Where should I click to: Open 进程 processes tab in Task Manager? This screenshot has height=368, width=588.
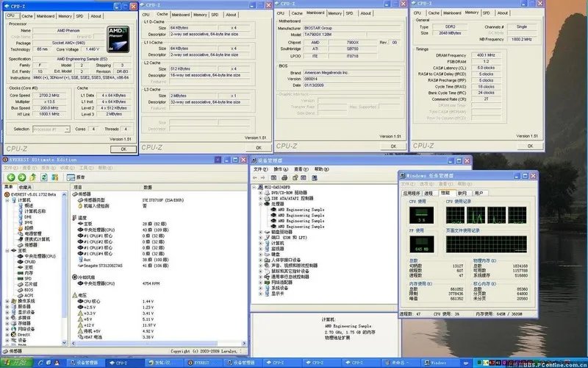point(429,193)
